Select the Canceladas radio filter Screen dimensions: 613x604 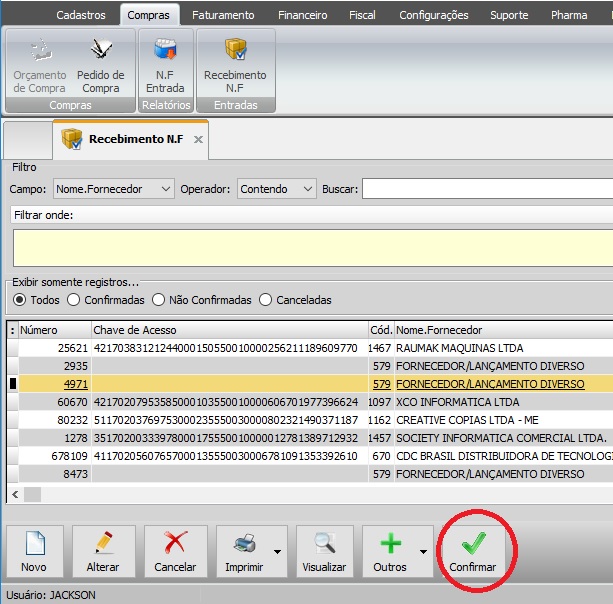tap(265, 300)
